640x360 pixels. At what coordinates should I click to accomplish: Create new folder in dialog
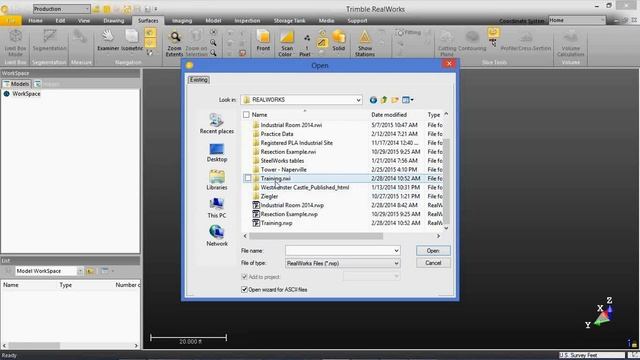pos(395,100)
